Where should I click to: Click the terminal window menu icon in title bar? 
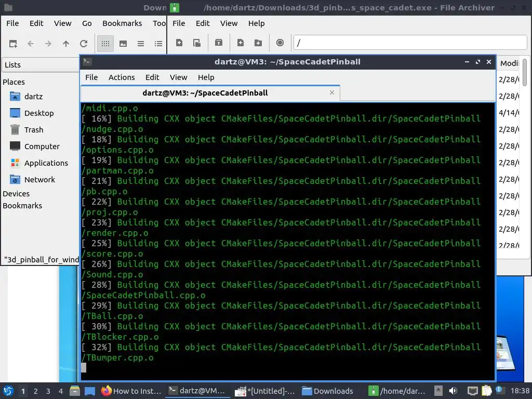(x=87, y=61)
